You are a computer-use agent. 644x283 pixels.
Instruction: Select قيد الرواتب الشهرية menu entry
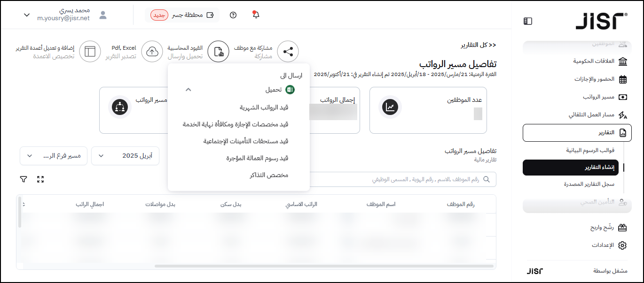264,107
